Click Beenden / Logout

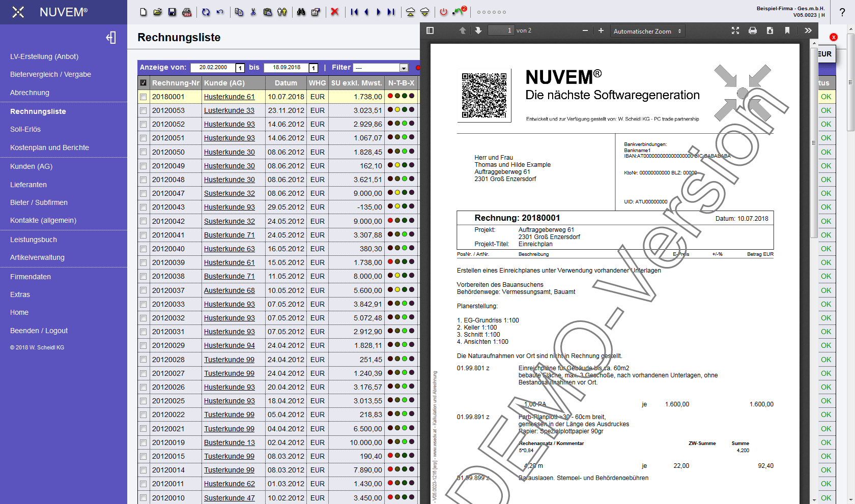(39, 331)
